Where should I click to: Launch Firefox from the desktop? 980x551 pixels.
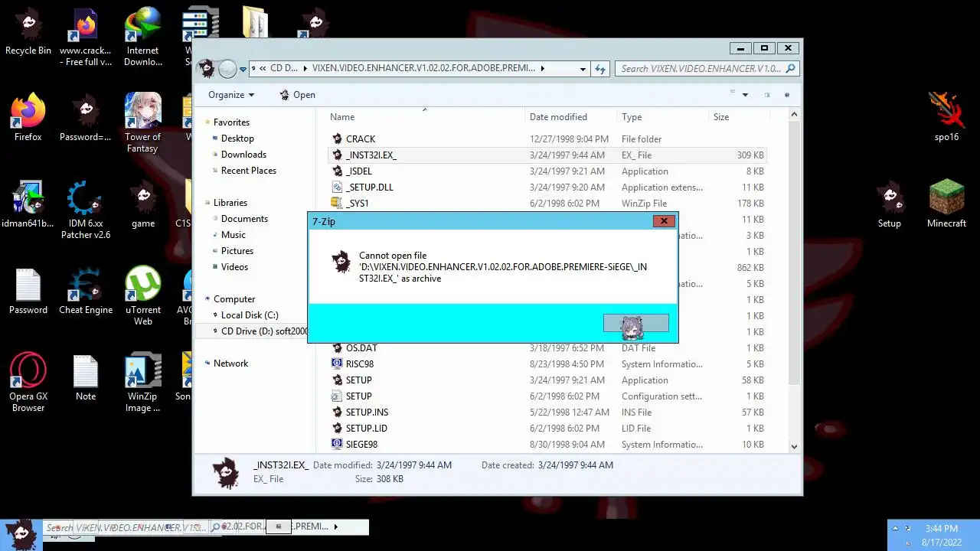(x=28, y=119)
